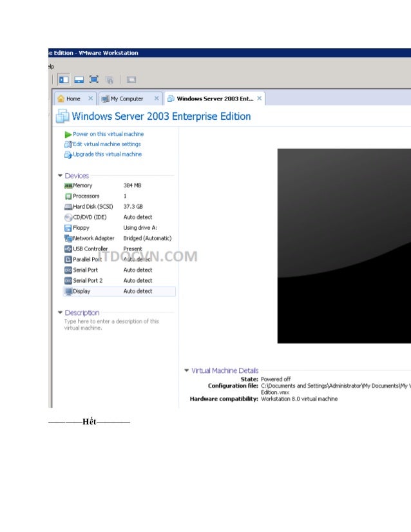Collapse the Description section

[60, 312]
